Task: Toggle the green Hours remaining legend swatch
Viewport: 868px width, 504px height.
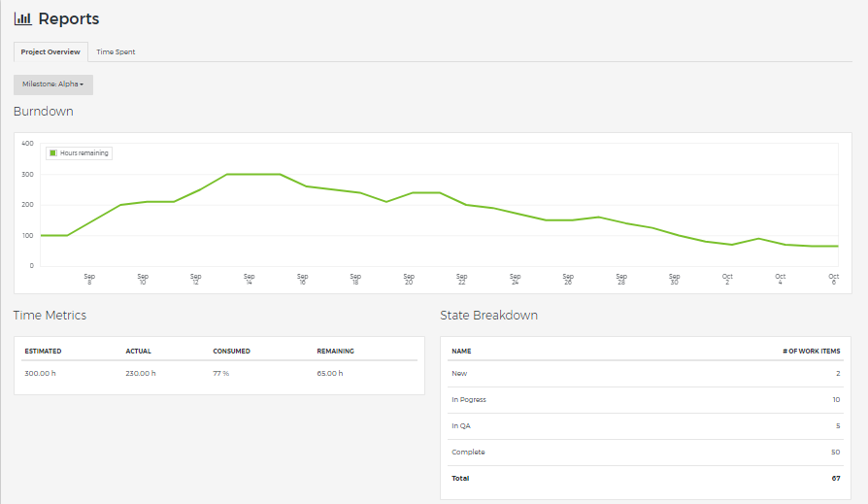Action: pos(53,152)
